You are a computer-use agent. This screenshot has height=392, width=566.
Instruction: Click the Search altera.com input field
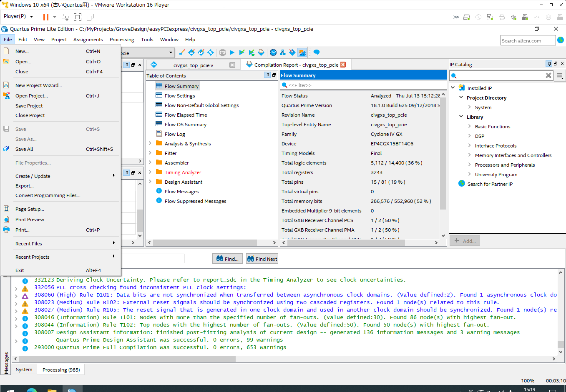pos(528,40)
